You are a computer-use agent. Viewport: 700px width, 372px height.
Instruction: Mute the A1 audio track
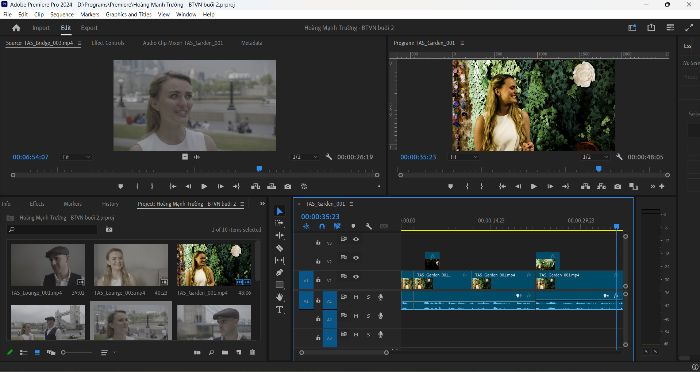coord(356,297)
